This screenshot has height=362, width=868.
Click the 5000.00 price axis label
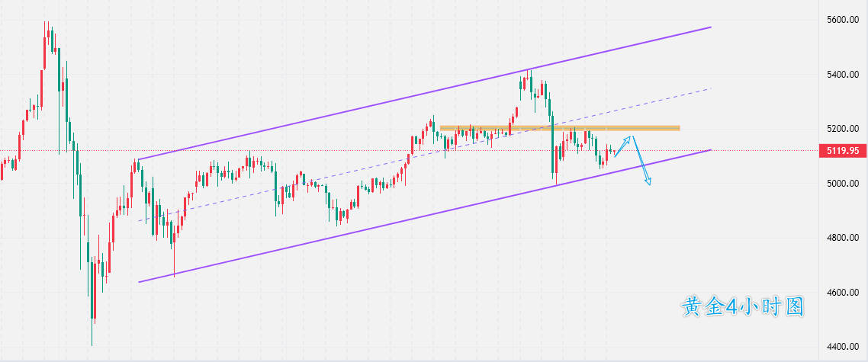click(843, 184)
